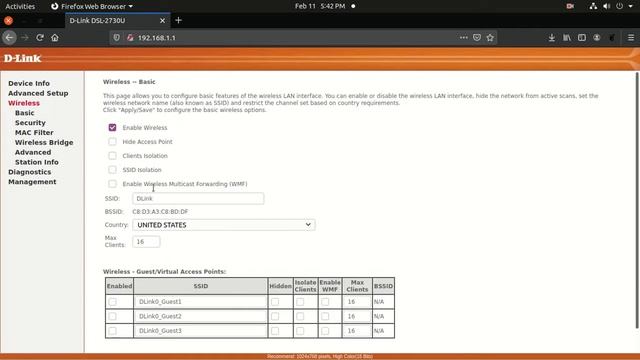Open Station Info page

pyautogui.click(x=37, y=162)
